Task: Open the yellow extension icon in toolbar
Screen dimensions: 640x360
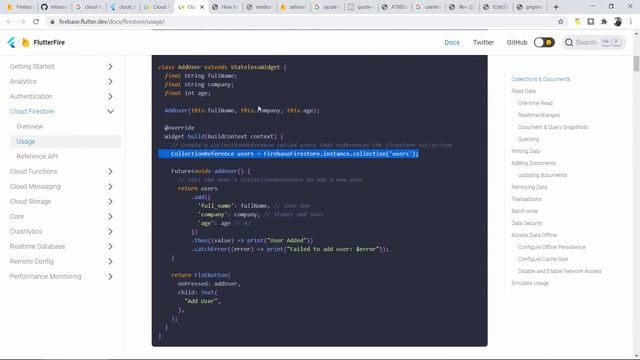Action: pos(577,22)
